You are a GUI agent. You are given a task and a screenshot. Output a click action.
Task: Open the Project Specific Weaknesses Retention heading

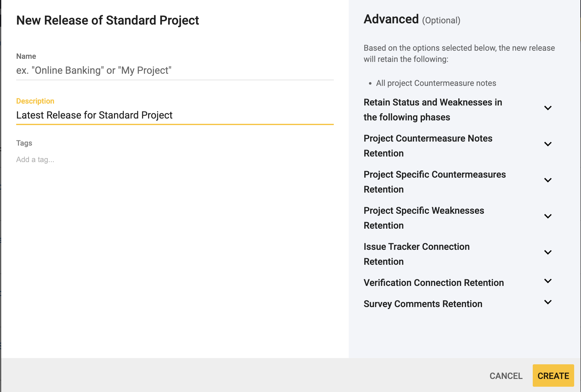(x=423, y=218)
